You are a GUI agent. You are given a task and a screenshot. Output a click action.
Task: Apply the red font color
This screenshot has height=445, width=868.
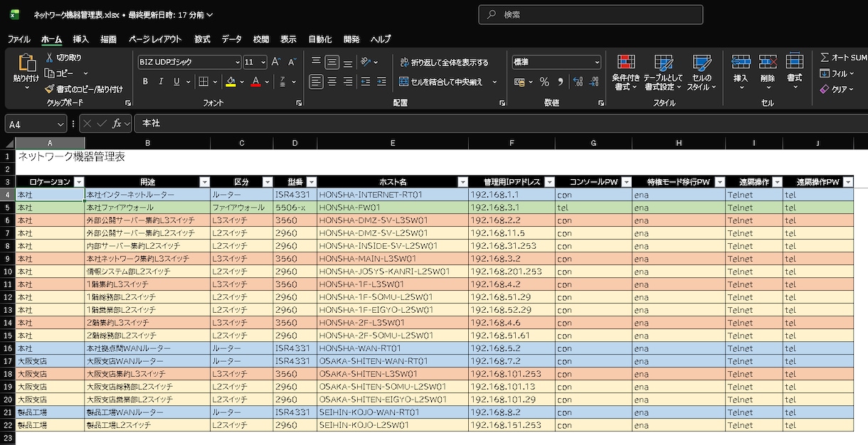click(x=257, y=82)
